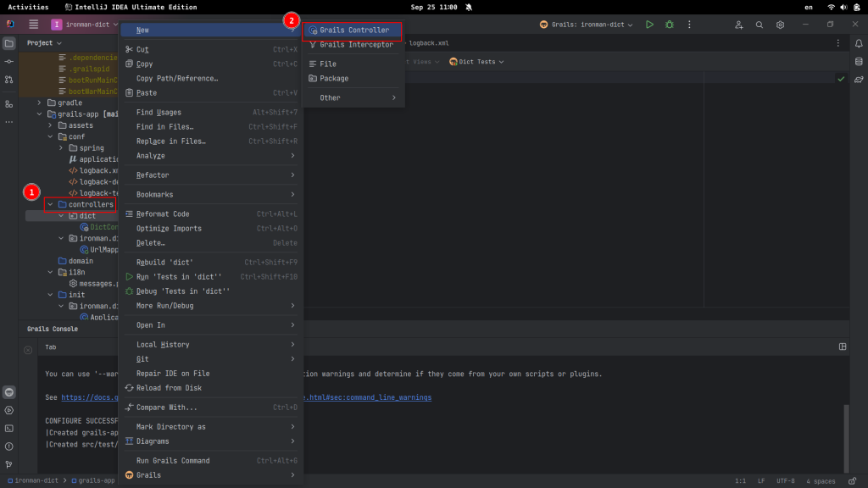The image size is (868, 488).
Task: Choose Grails Interceptor from New submenu
Action: [352, 44]
